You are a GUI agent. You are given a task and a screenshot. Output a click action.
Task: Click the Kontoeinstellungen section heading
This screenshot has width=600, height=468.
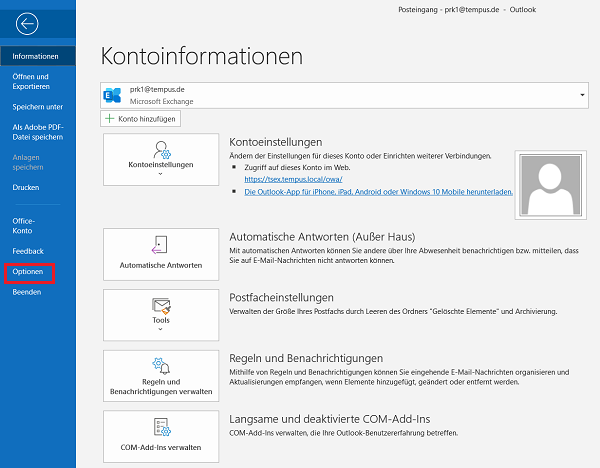276,142
